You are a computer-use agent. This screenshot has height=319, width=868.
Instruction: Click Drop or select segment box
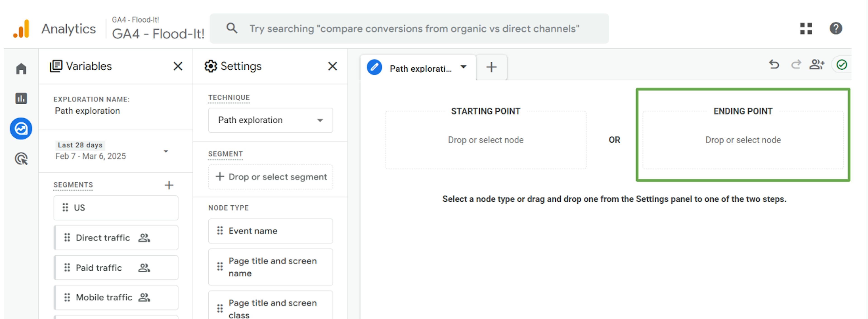point(271,177)
